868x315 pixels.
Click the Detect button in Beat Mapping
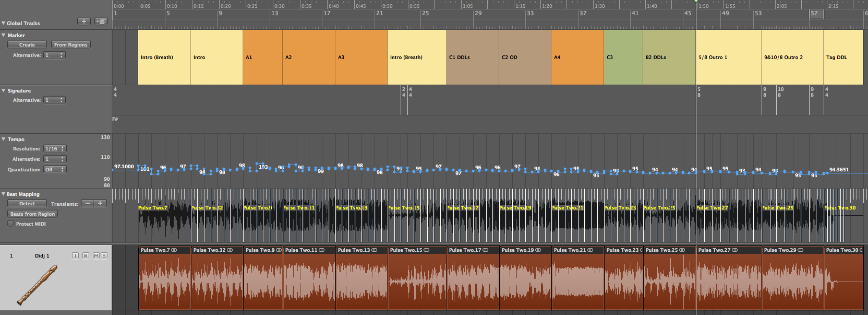(27, 204)
